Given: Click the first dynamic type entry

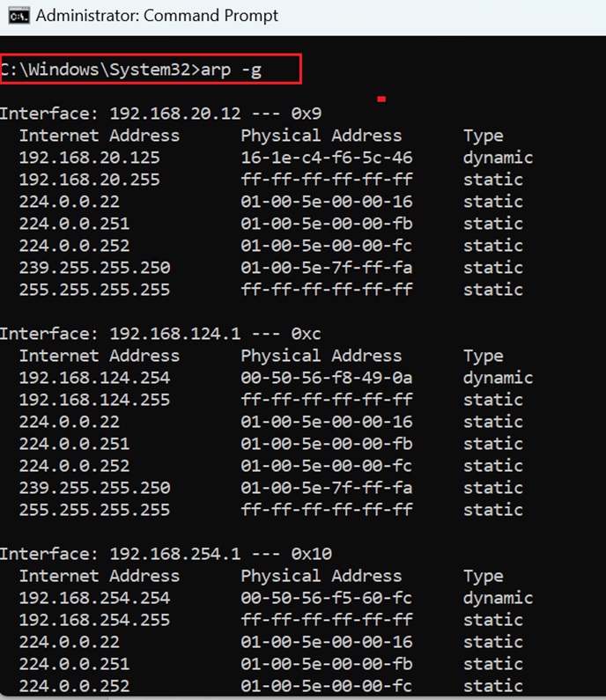Looking at the screenshot, I should tap(498, 158).
